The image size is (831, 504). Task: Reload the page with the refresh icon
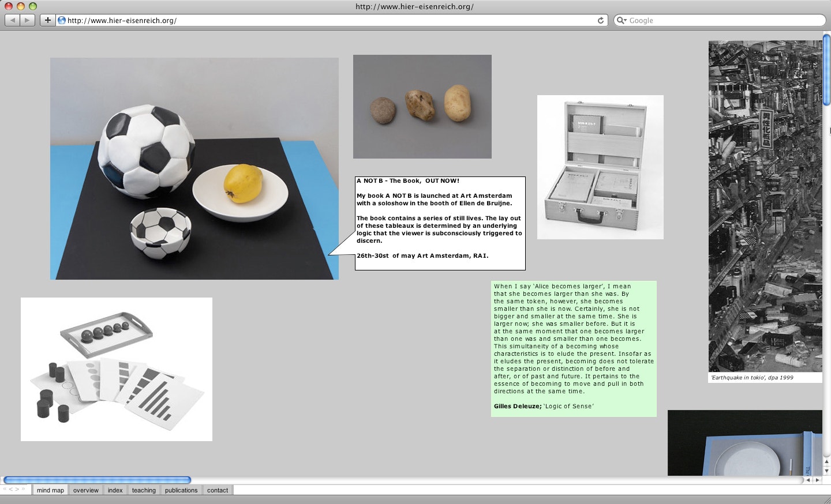point(601,20)
